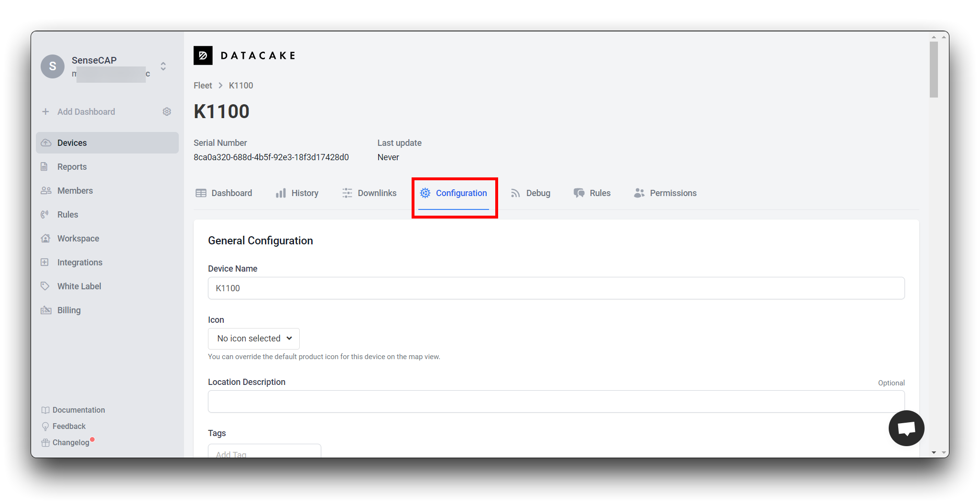Image resolution: width=980 pixels, height=504 pixels.
Task: Click the Members people icon
Action: tap(46, 190)
